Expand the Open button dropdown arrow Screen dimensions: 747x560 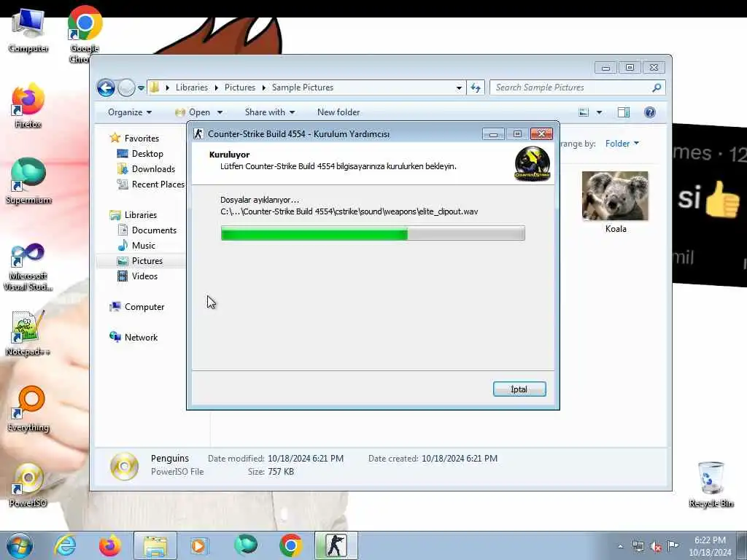tap(220, 112)
